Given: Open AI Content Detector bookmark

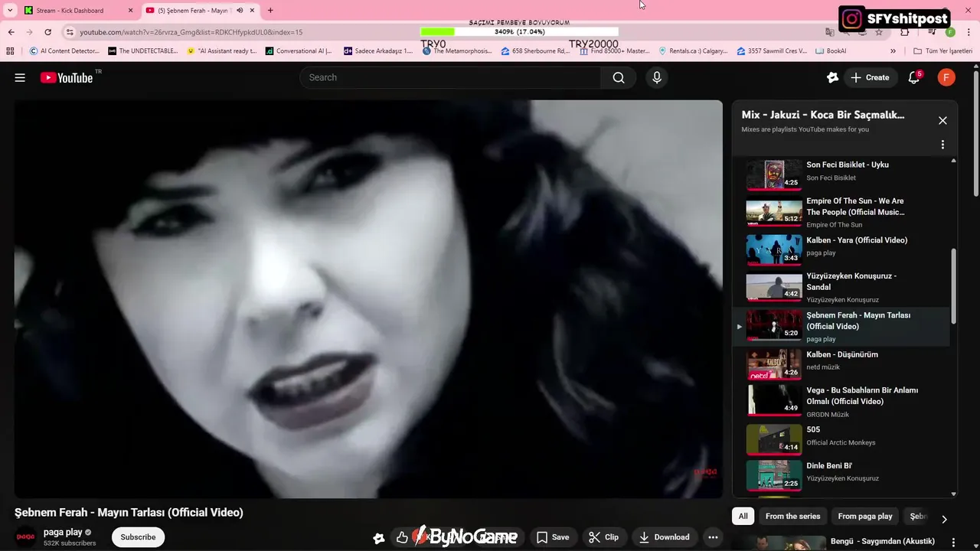Looking at the screenshot, I should pyautogui.click(x=64, y=51).
